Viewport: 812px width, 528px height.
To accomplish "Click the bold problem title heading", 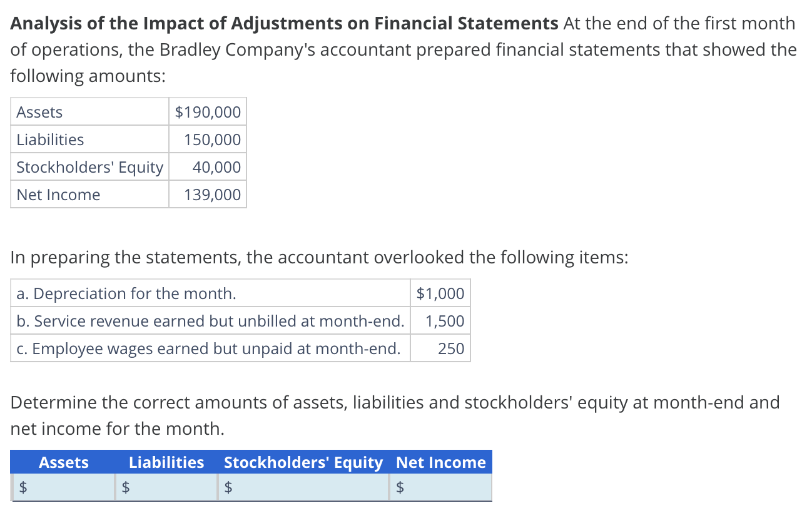I will (x=285, y=24).
